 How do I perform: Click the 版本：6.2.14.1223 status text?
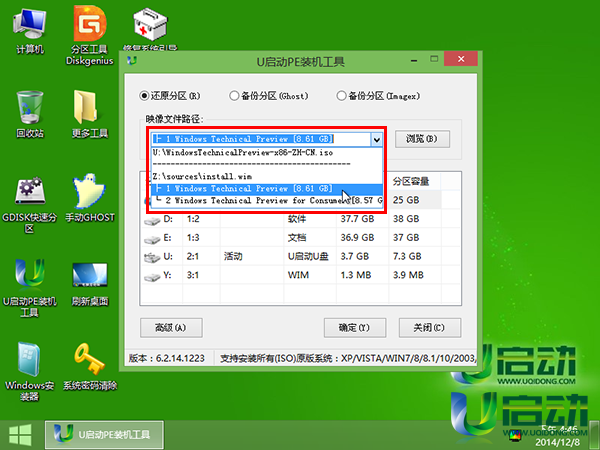[167, 359]
